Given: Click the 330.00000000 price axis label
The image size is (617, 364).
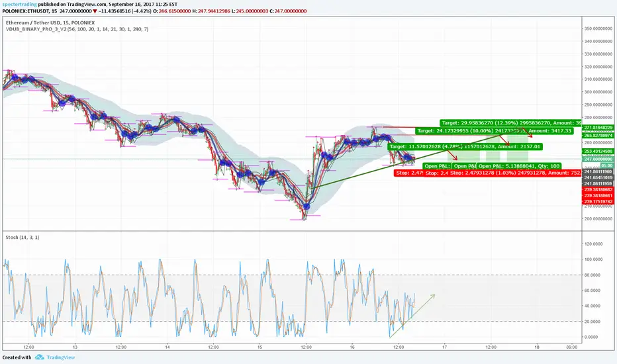Looking at the screenshot, I should [x=598, y=54].
